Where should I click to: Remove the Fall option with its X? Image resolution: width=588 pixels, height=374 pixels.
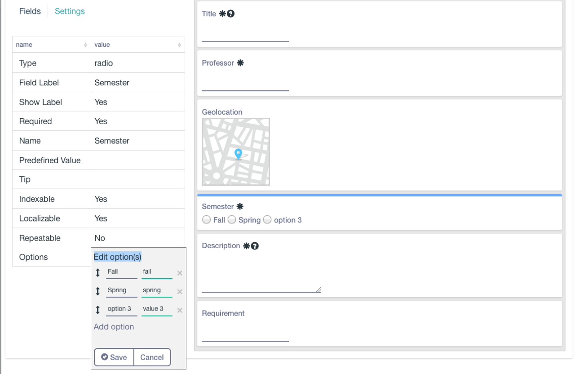[180, 273]
